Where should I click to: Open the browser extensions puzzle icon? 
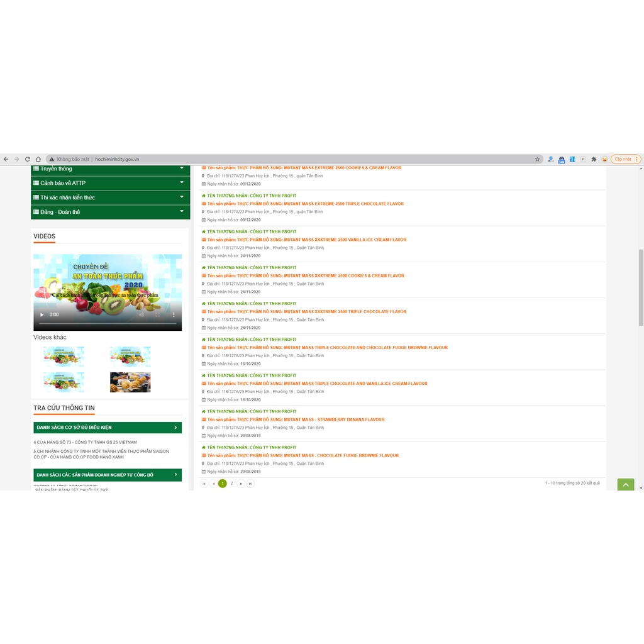click(x=594, y=159)
